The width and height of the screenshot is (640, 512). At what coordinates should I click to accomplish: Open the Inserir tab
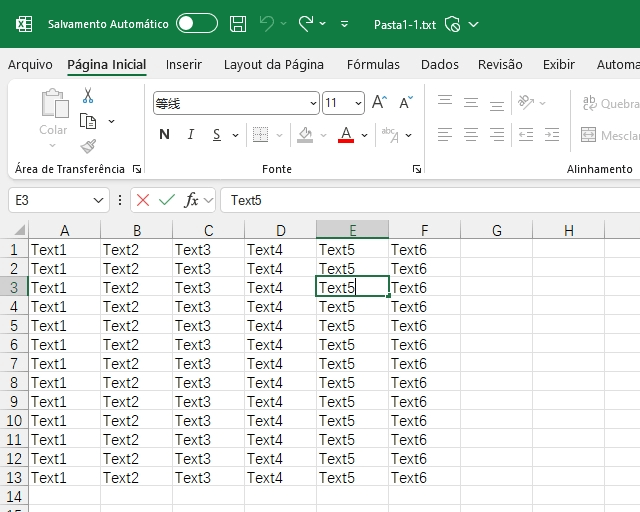(x=183, y=64)
